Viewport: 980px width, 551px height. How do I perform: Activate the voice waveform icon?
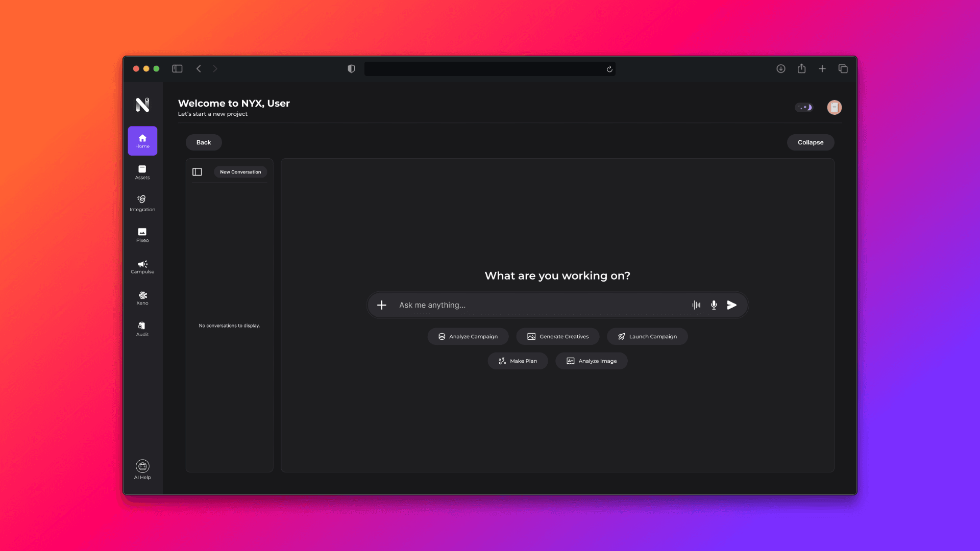[696, 305]
